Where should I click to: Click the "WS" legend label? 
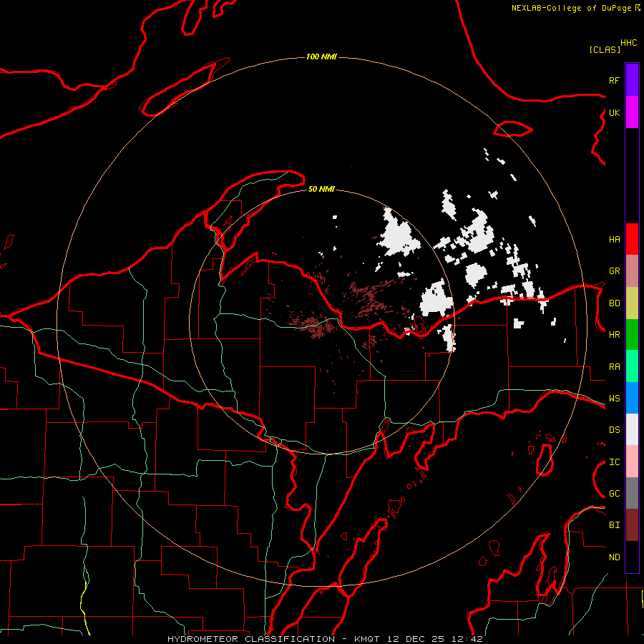tap(614, 399)
